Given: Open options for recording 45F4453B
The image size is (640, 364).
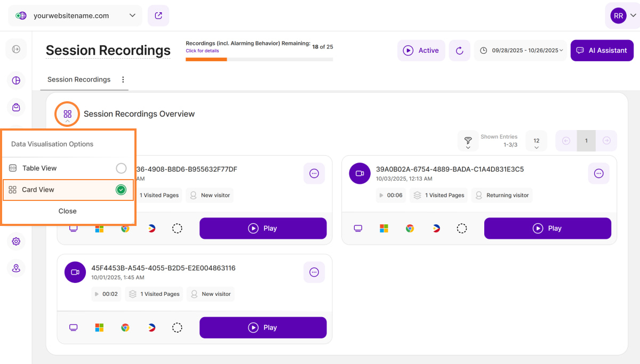Looking at the screenshot, I should point(314,272).
